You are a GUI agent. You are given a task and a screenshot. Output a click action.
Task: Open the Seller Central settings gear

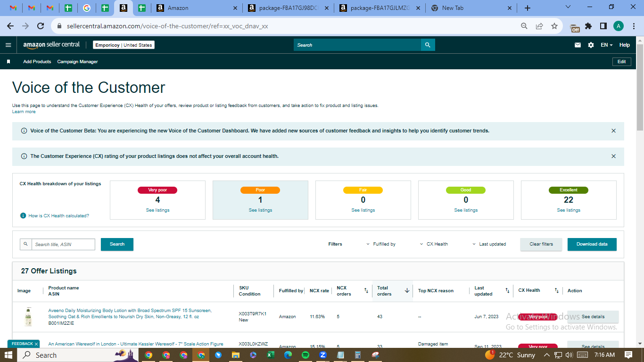591,45
